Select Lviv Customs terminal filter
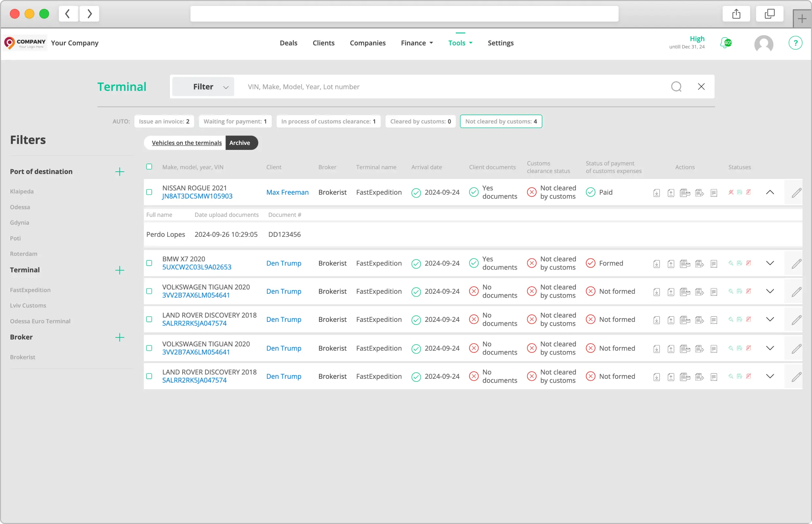 point(28,306)
